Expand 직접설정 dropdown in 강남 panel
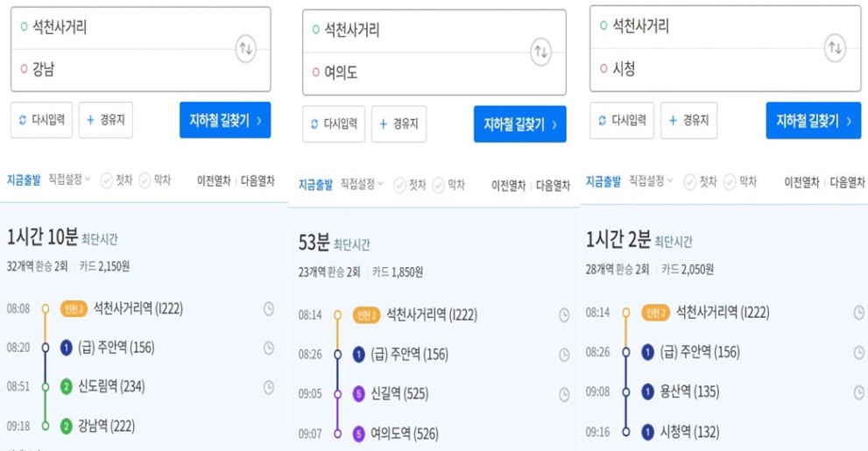This screenshot has width=868, height=451. tap(69, 180)
